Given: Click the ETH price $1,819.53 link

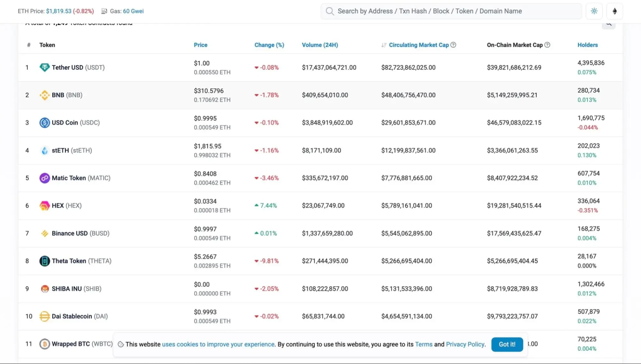Looking at the screenshot, I should pos(59,11).
